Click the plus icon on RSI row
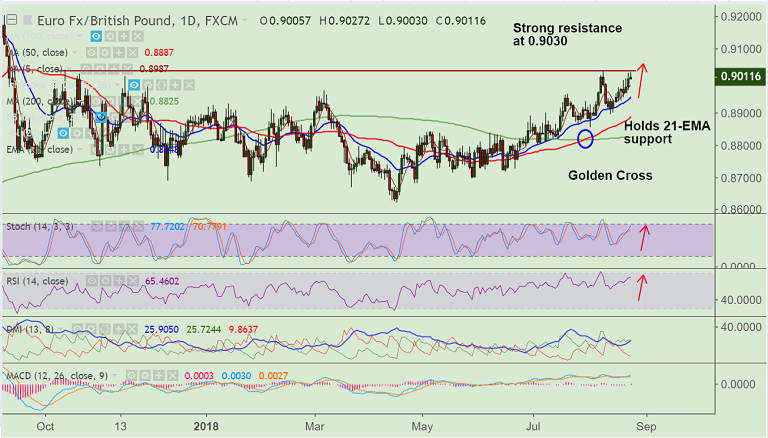 click(x=119, y=281)
